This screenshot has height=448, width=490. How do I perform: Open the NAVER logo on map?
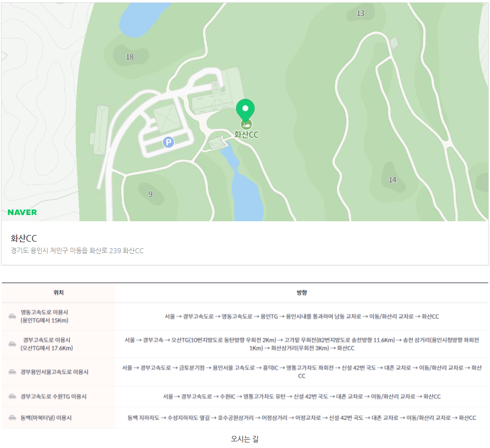(23, 212)
